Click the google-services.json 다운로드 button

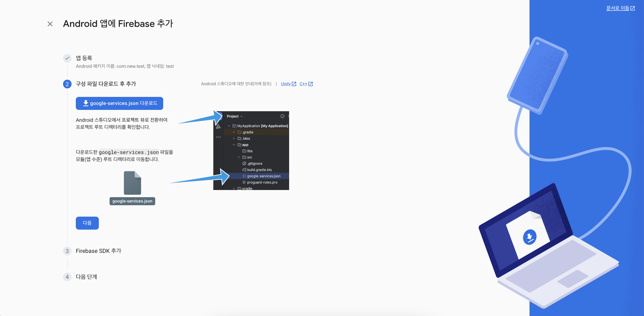[119, 103]
